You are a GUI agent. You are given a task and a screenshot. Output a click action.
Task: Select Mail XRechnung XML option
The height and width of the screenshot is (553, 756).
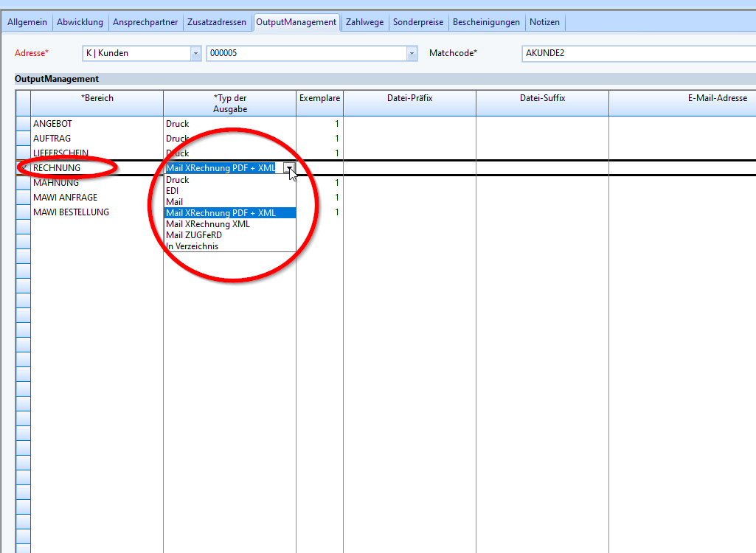point(208,224)
